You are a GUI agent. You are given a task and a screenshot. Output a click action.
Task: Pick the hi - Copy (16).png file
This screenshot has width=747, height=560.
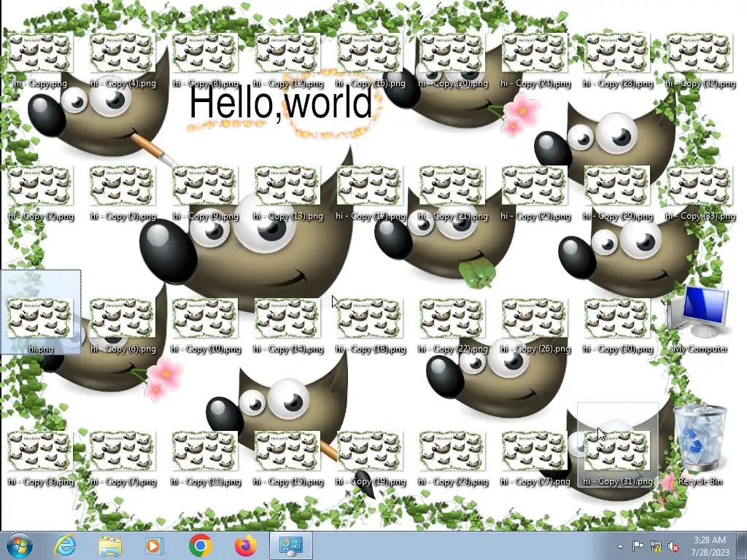(x=370, y=60)
